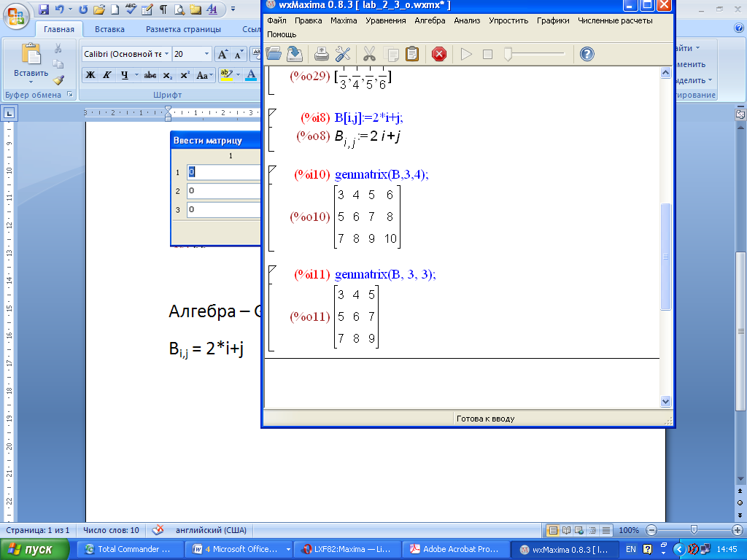This screenshot has width=747, height=560.
Task: Click wxMaxima scrollbar down arrow
Action: pyautogui.click(x=665, y=402)
